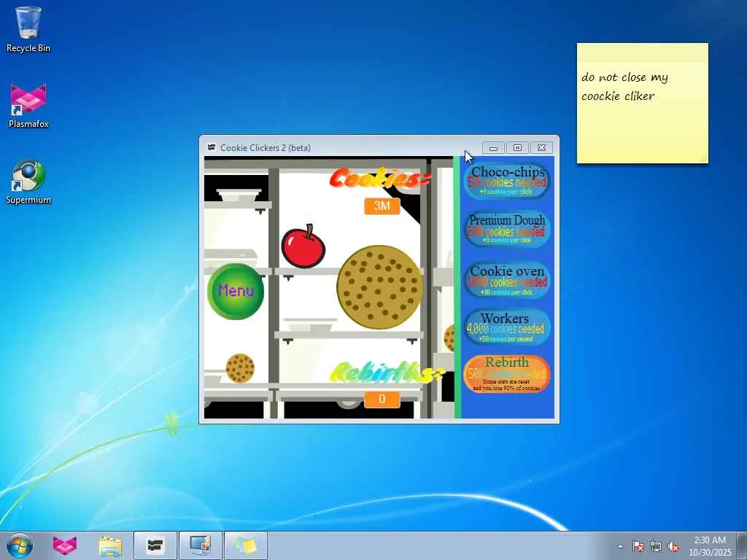
Task: Open Windows Explorer from the taskbar
Action: (x=111, y=545)
